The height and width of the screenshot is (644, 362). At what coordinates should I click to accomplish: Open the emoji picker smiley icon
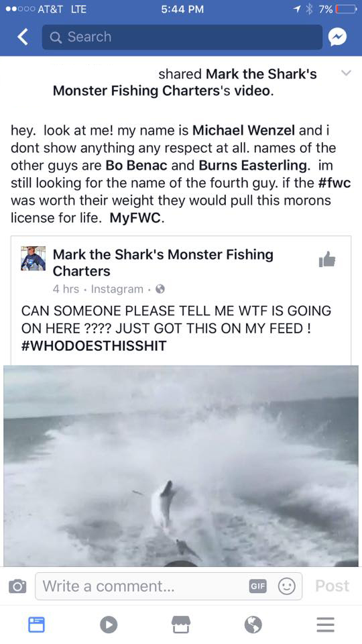click(x=286, y=586)
